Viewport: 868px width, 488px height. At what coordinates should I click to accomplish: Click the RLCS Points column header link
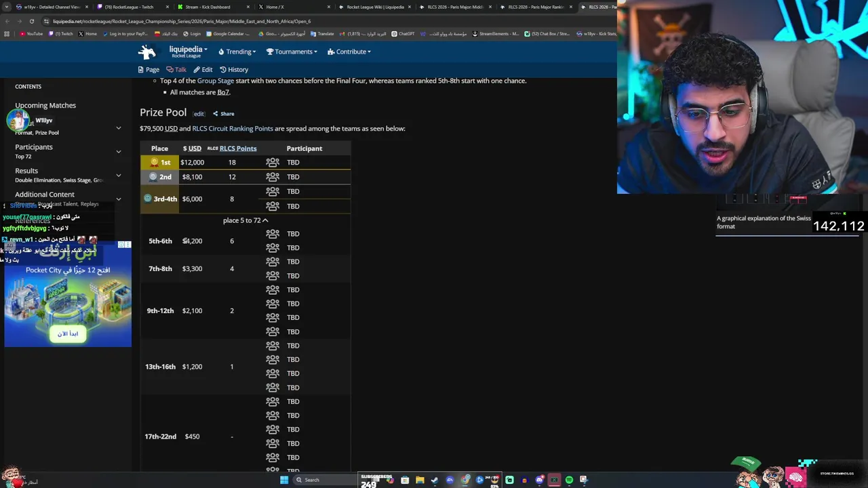coord(238,148)
